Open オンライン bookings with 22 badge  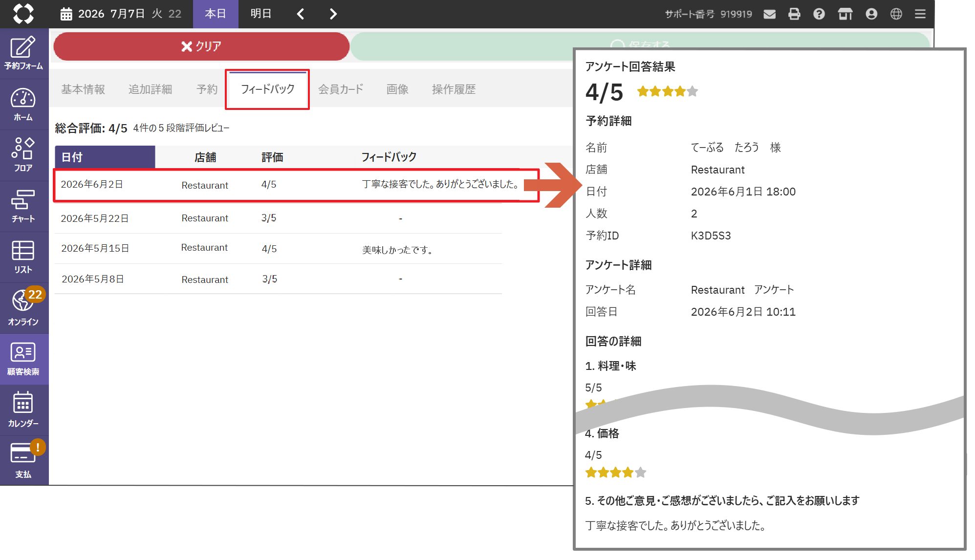[x=23, y=308]
